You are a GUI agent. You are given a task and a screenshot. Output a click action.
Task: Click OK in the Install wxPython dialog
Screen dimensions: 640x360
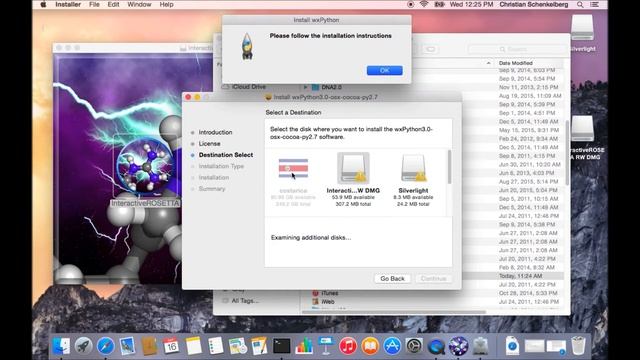click(384, 71)
